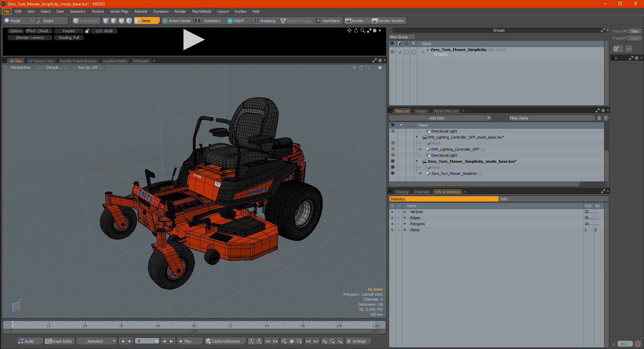The width and height of the screenshot is (644, 349).
Task: Click the Render Window button
Action: [x=388, y=21]
